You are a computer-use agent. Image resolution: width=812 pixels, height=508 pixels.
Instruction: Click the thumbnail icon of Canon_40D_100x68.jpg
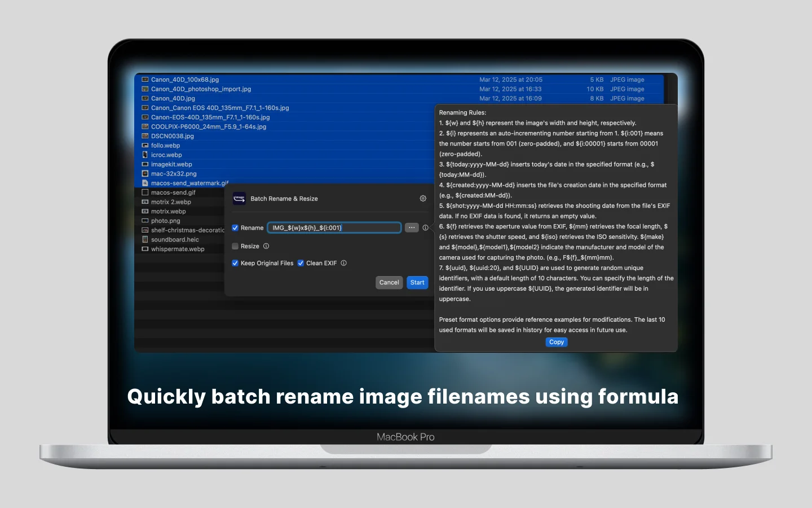tap(145, 80)
